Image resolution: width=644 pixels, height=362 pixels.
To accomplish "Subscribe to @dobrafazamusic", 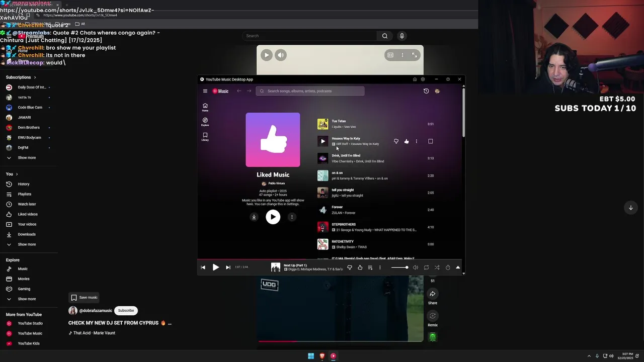I will [126, 311].
